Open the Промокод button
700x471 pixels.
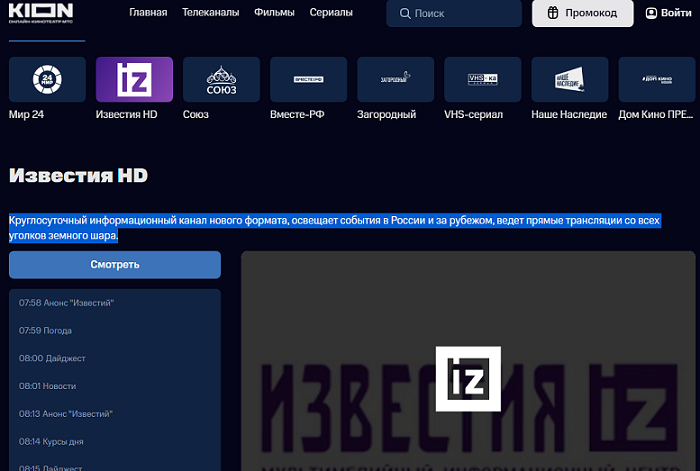(x=583, y=13)
